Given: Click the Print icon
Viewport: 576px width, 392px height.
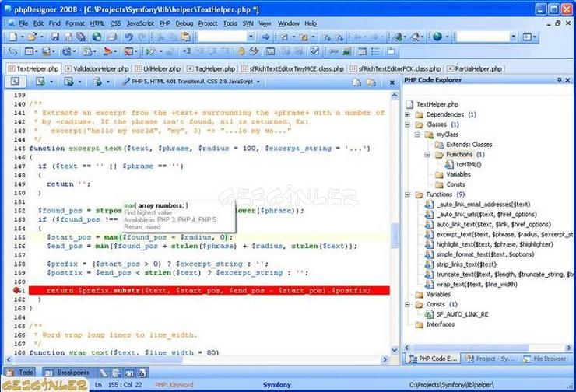Looking at the screenshot, I should click(112, 37).
